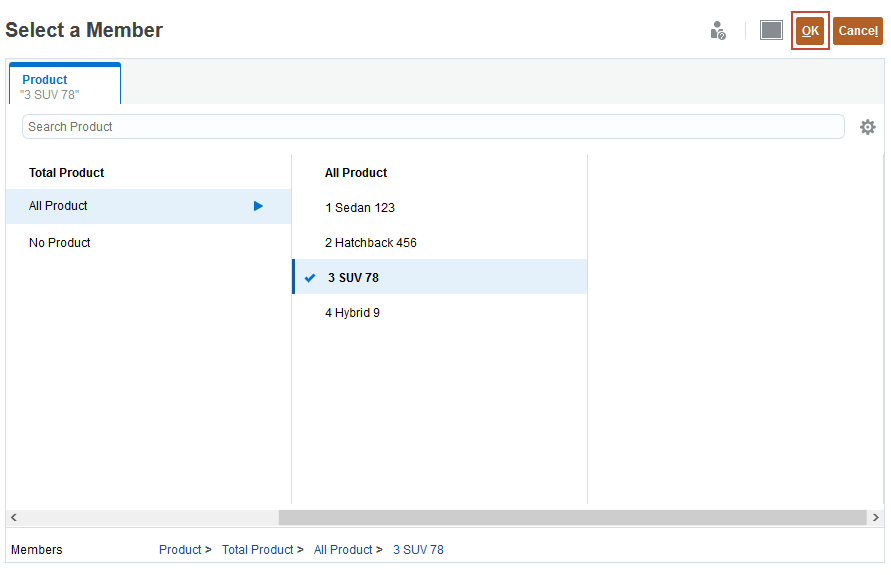Viewport: 891px width, 575px height.
Task: Click the Select a Member dialog title
Action: pos(84,30)
